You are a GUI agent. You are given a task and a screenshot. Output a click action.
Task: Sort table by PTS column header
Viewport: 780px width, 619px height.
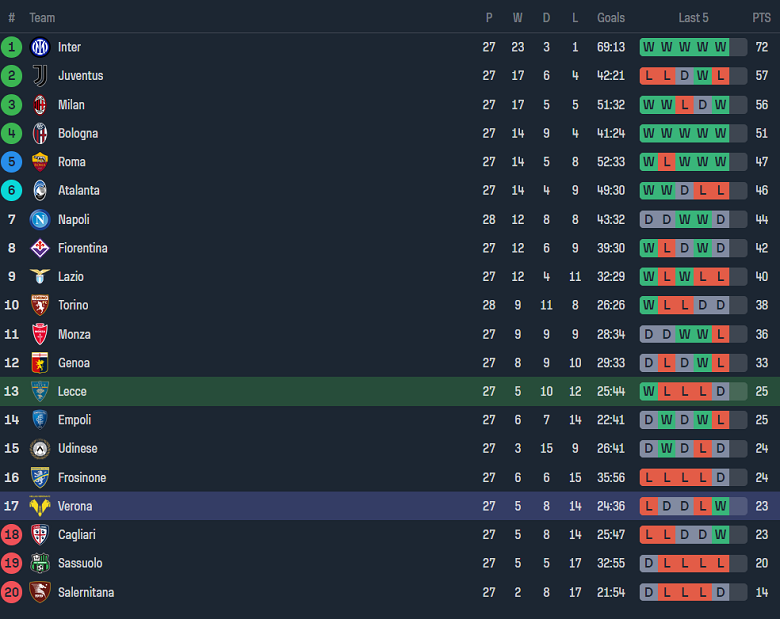[x=761, y=18]
